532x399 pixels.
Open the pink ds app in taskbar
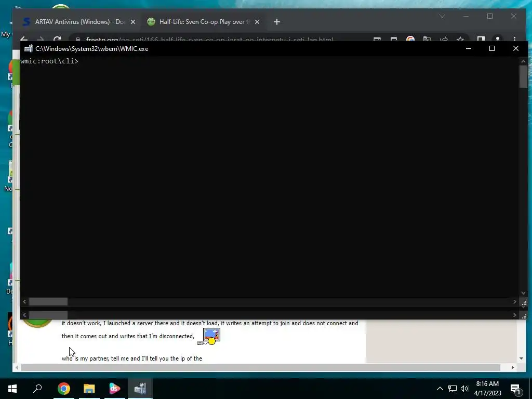coord(115,389)
